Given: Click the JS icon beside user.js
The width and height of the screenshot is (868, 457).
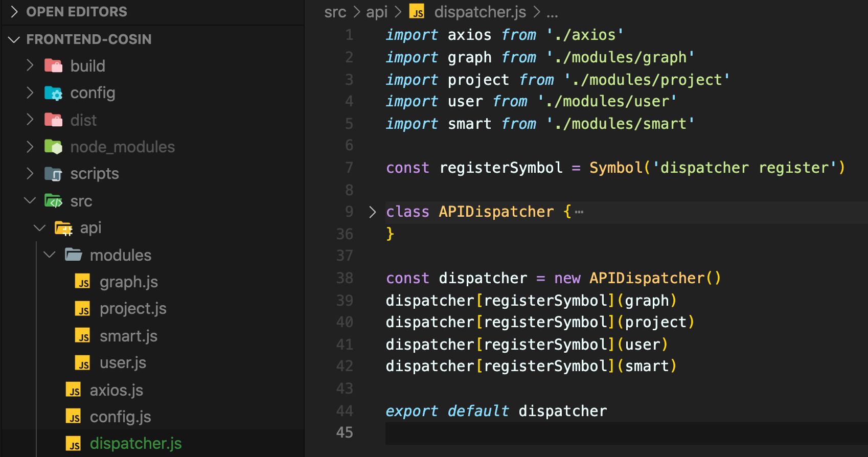Looking at the screenshot, I should 83,362.
